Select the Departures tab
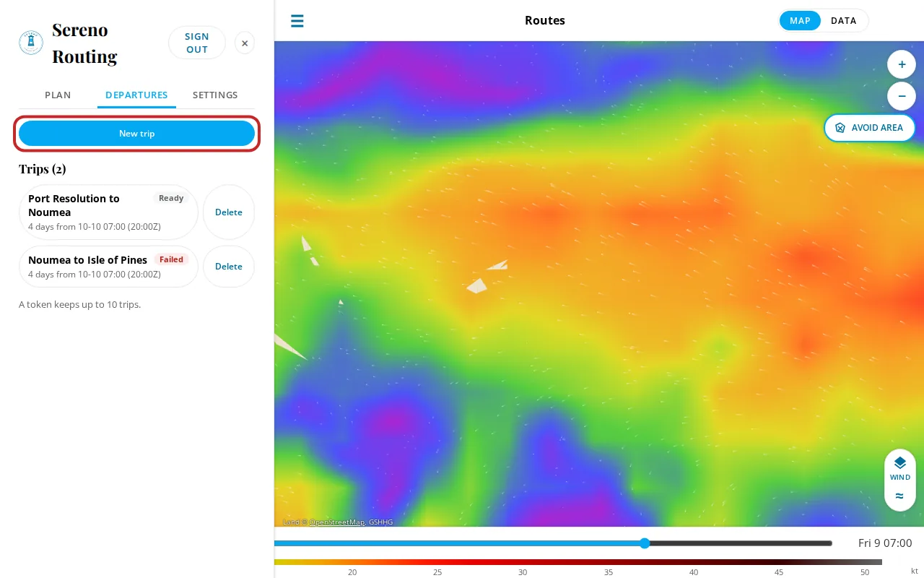Image resolution: width=924 pixels, height=578 pixels. (x=136, y=95)
